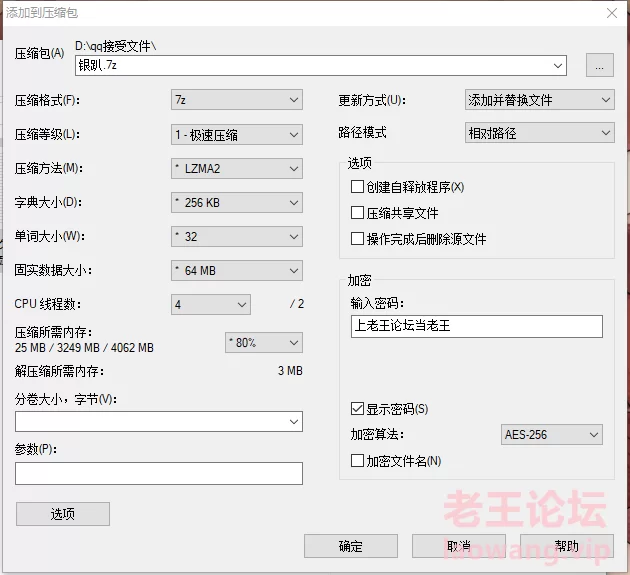This screenshot has width=630, height=575.
Task: Click the 取消 button
Action: click(x=458, y=546)
